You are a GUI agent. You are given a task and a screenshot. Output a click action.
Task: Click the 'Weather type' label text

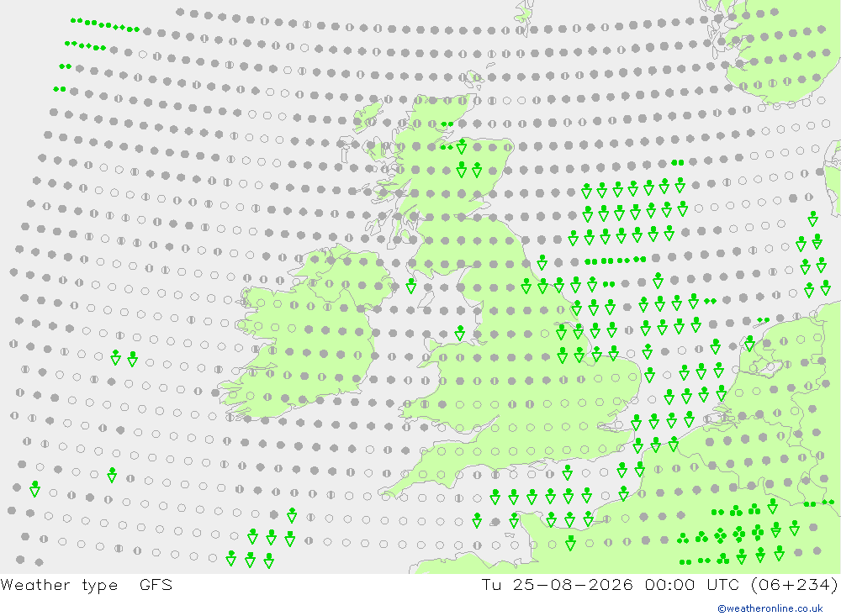(59, 585)
